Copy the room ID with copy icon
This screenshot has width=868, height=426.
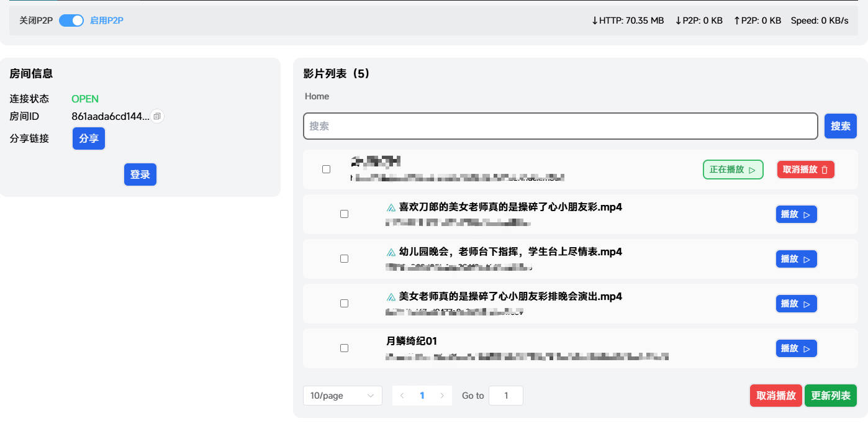[x=157, y=116]
